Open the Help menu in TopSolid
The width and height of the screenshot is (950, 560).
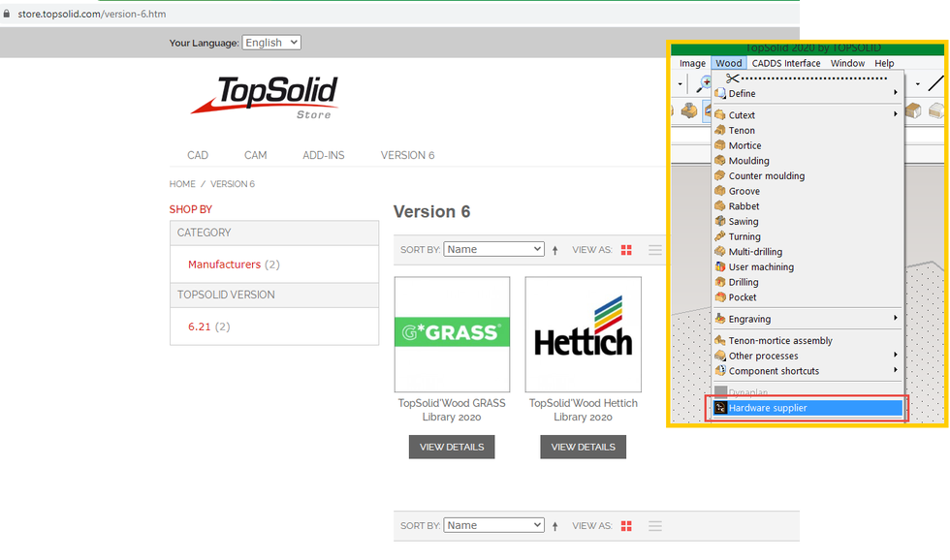tap(884, 63)
